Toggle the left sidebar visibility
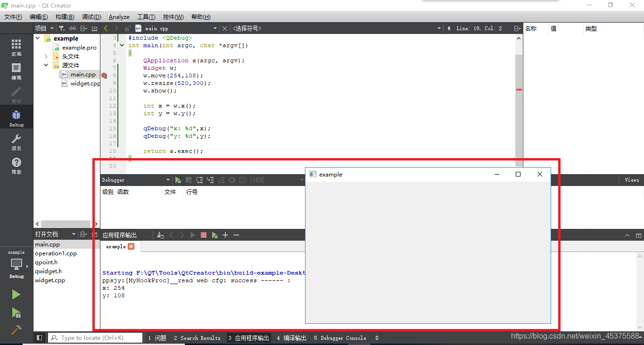 (40, 337)
